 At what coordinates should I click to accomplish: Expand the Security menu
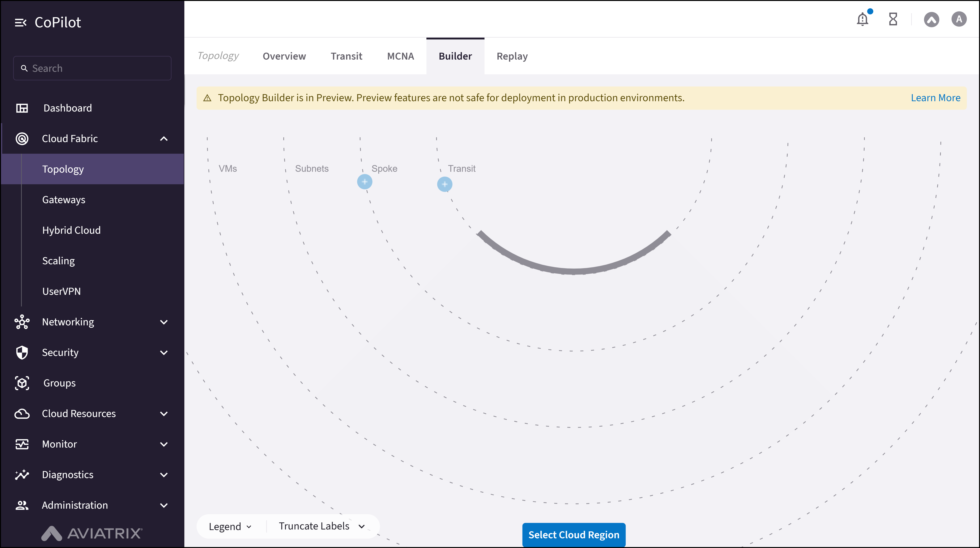pos(164,352)
